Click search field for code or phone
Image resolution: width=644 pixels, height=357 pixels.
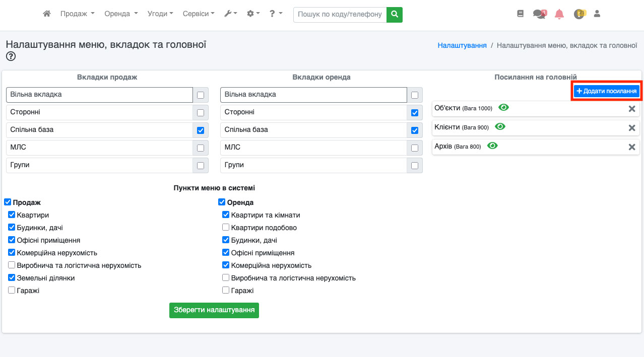(x=340, y=14)
